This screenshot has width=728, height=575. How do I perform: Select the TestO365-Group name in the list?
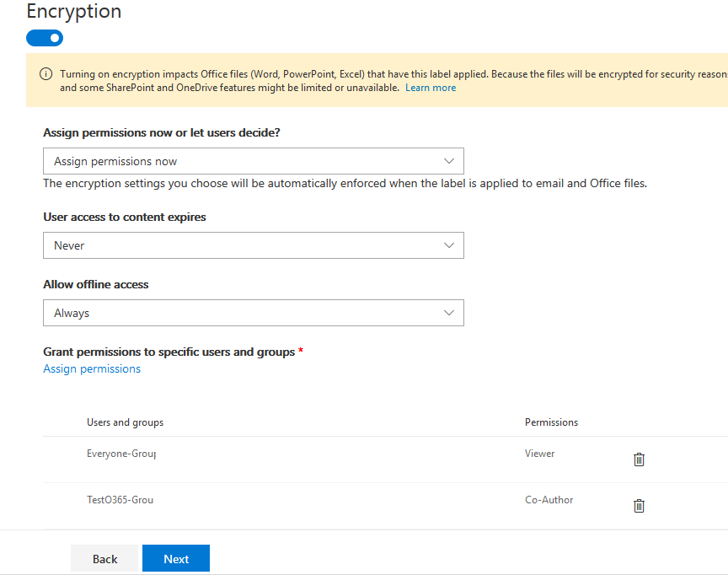[x=120, y=500]
